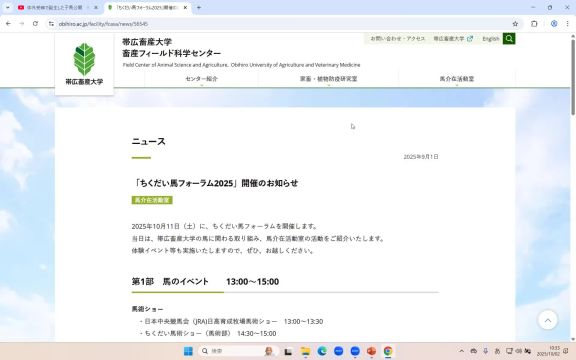Open the site information icon in address bar
576x360 pixels.
point(51,24)
